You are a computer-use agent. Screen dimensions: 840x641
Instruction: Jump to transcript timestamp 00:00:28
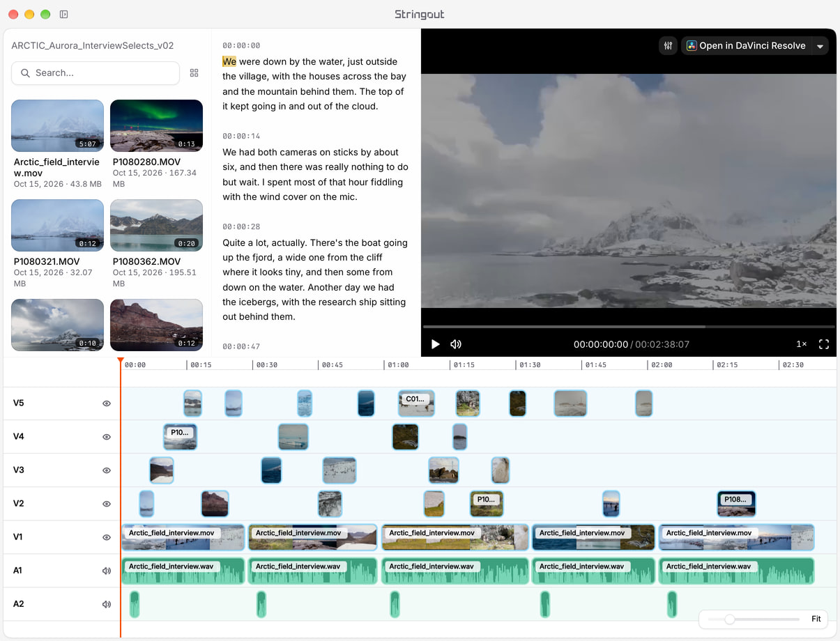(x=241, y=226)
